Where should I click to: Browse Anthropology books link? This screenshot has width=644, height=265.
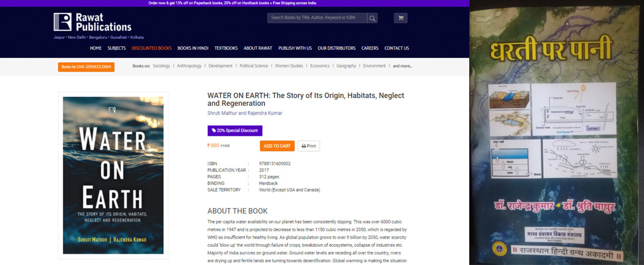189,66
